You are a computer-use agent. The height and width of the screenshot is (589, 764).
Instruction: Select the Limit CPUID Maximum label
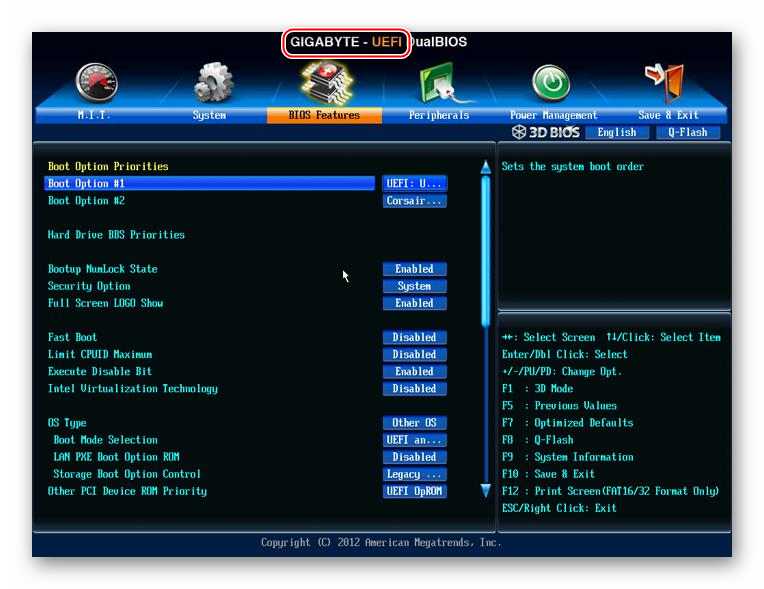click(100, 354)
